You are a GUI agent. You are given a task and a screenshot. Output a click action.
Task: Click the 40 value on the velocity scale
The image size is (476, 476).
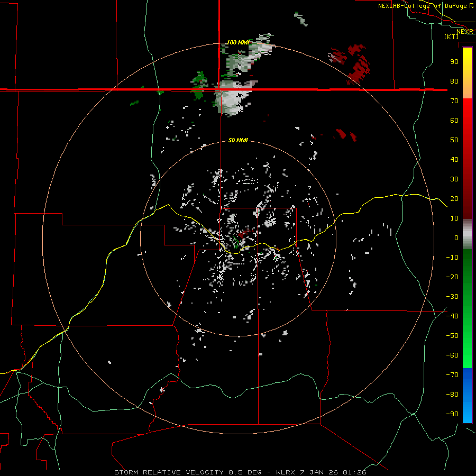454,159
